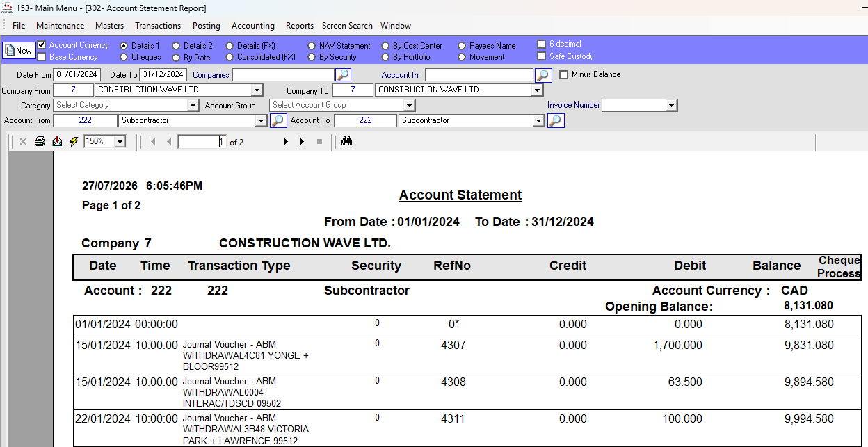The width and height of the screenshot is (868, 447).
Task: Click the Date To field
Action: pyautogui.click(x=163, y=74)
